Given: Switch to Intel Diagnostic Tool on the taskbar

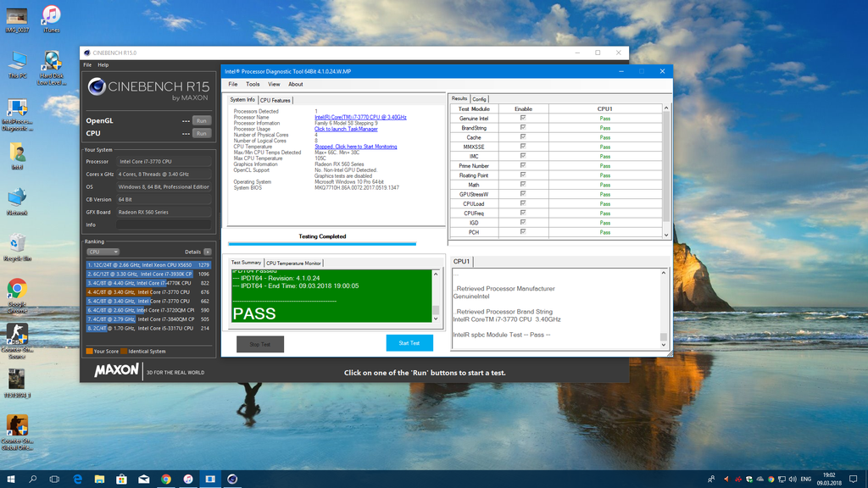Looking at the screenshot, I should tap(210, 480).
